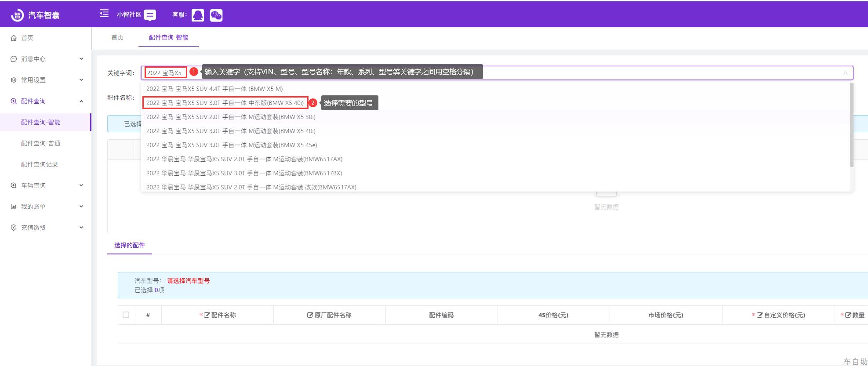The image size is (868, 366).
Task: Click the 汽车智囊 logo icon
Action: click(x=17, y=15)
